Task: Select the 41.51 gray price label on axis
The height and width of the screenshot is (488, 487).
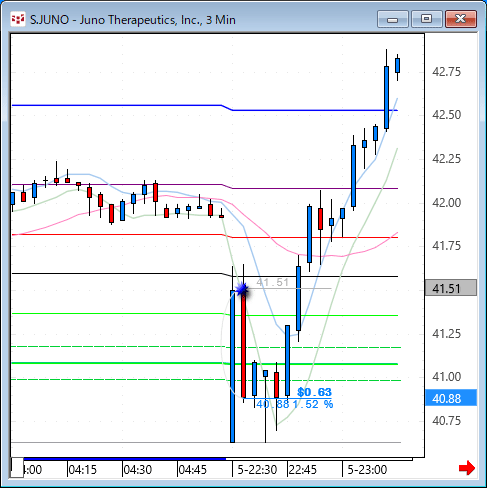Action: [x=451, y=288]
